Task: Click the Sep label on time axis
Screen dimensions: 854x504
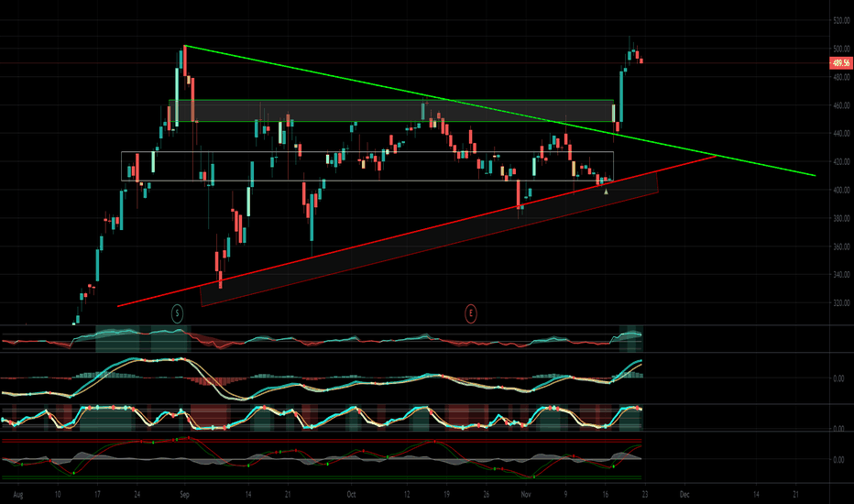Action: [184, 495]
